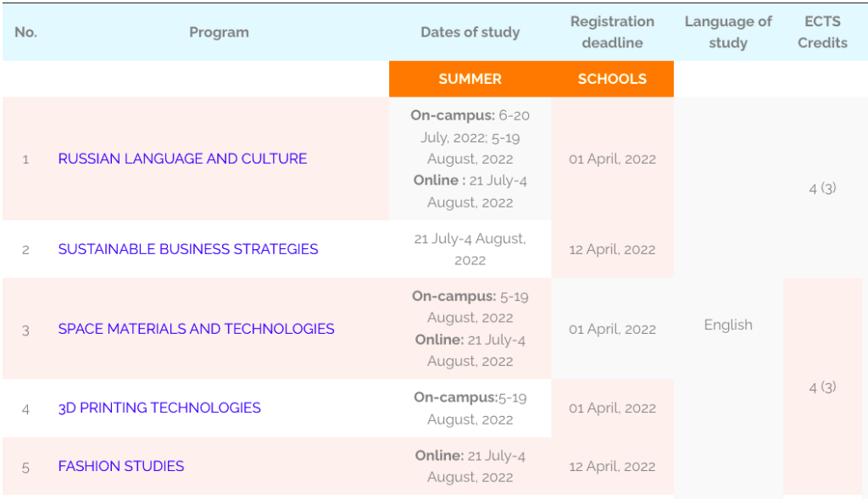
Task: Click the Dates of study column header
Action: pos(470,32)
